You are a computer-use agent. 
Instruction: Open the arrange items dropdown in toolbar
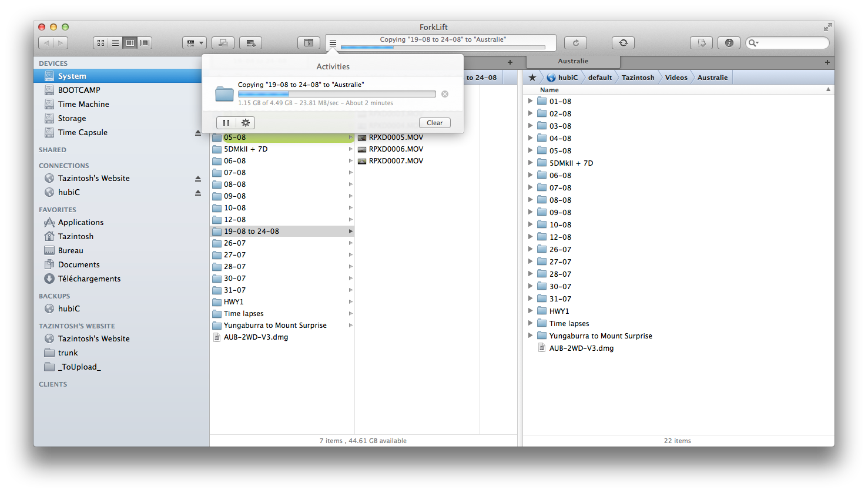pos(194,43)
